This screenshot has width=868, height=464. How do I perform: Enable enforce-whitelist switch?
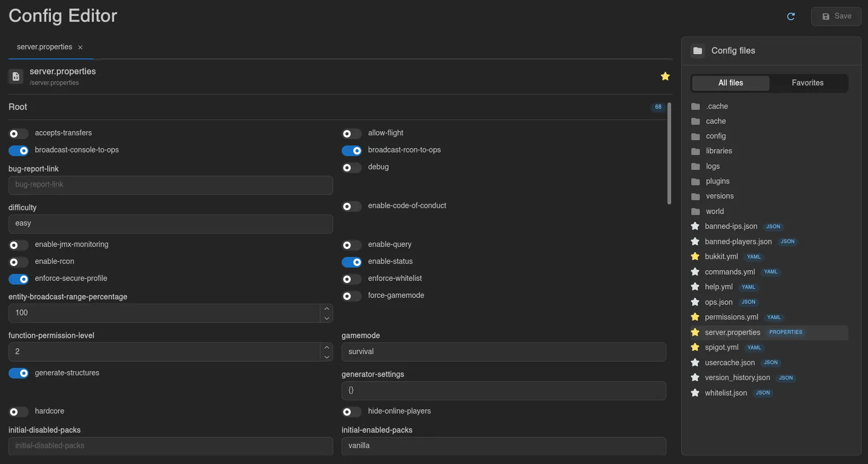tap(352, 279)
